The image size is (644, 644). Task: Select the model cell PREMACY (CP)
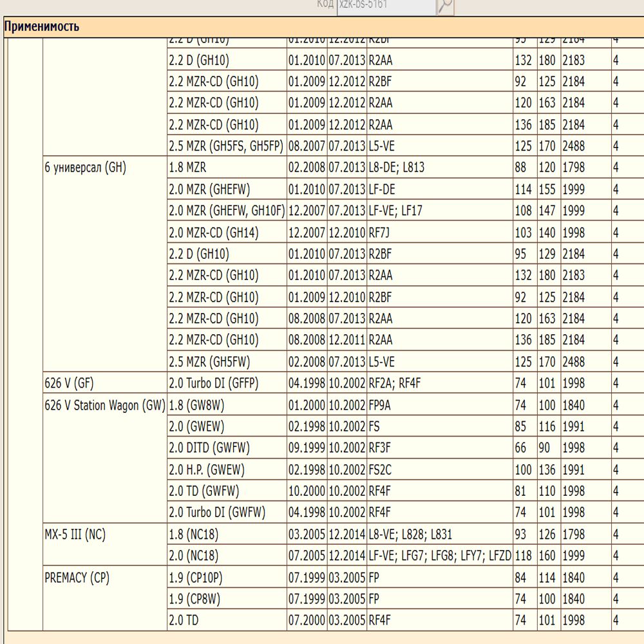(x=105, y=598)
